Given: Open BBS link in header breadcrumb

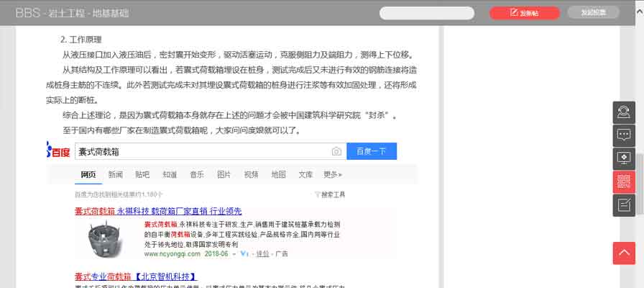Looking at the screenshot, I should (x=27, y=13).
